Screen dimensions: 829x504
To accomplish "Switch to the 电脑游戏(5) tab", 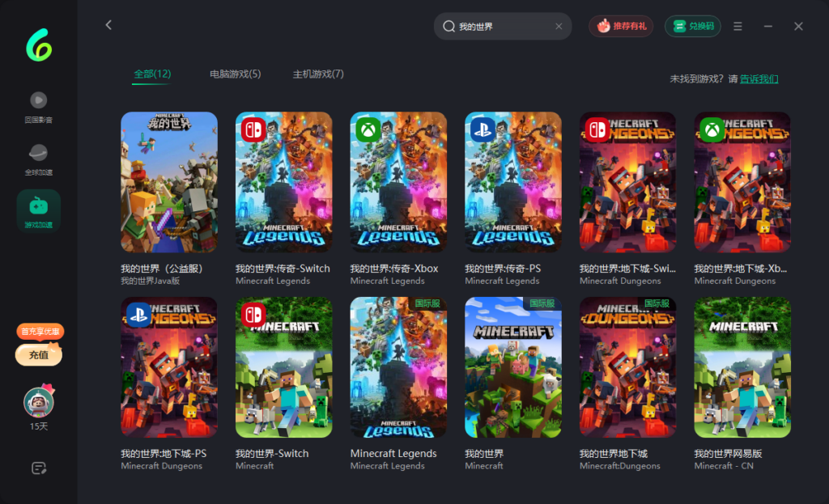I will tap(236, 74).
